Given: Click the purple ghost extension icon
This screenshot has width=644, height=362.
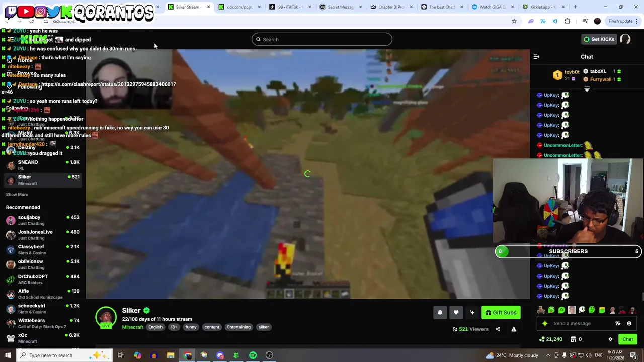Looking at the screenshot, I should click(531, 21).
